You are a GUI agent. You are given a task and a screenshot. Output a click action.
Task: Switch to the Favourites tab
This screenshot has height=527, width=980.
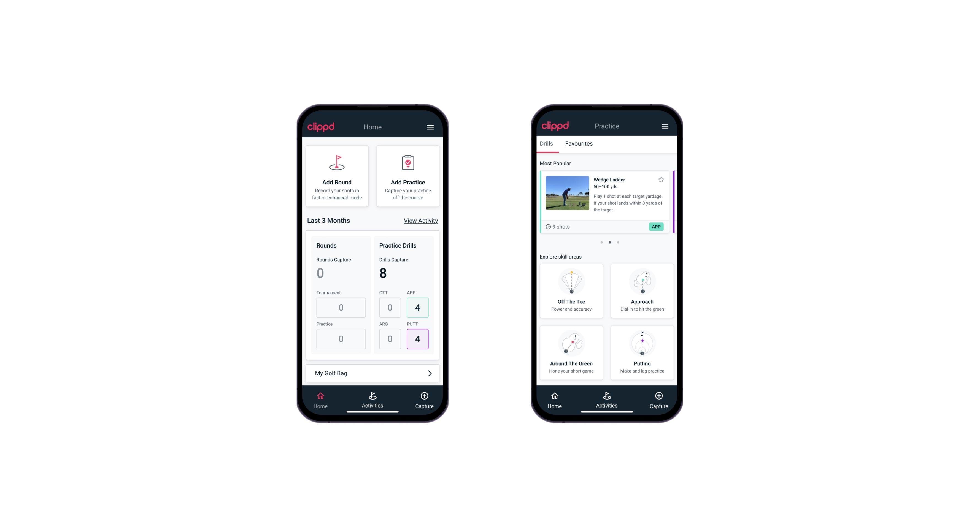pyautogui.click(x=579, y=143)
